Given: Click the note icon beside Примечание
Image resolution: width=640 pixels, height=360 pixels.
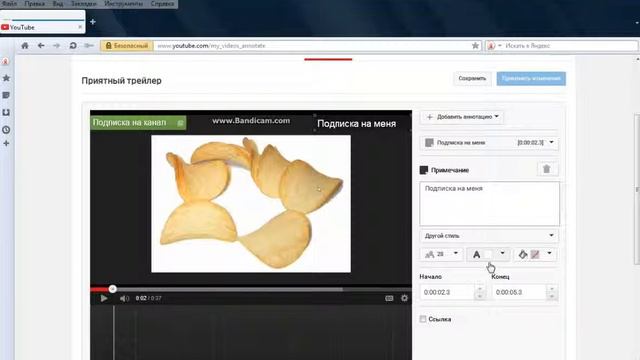Looking at the screenshot, I should tap(424, 170).
